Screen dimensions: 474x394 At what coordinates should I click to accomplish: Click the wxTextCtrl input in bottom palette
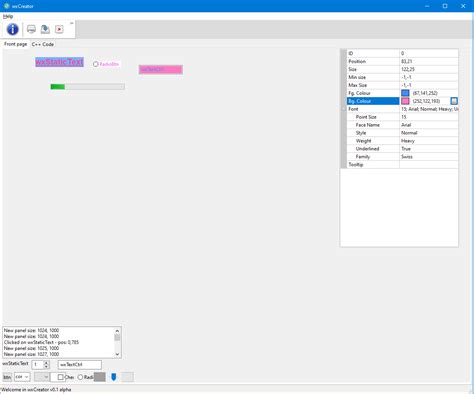[80, 365]
